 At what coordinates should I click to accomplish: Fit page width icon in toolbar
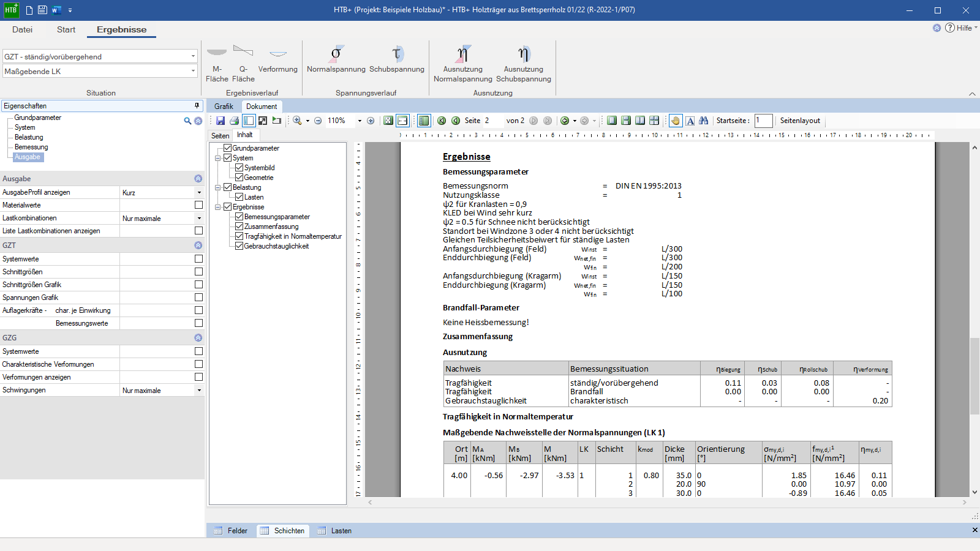(x=402, y=121)
